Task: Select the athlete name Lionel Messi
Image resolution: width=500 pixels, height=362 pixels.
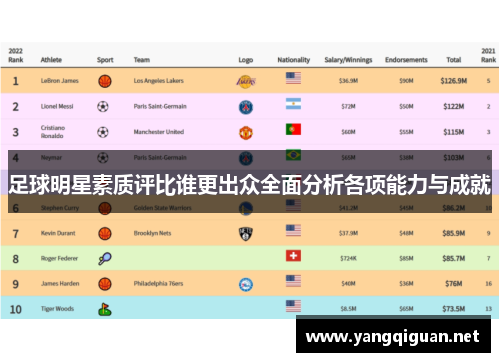Action: click(x=57, y=106)
